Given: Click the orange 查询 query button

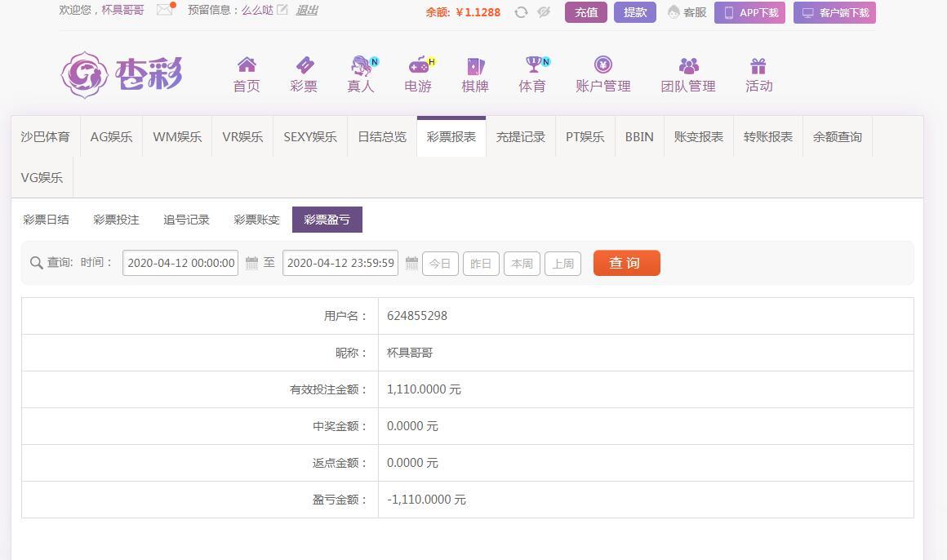Looking at the screenshot, I should 626,263.
